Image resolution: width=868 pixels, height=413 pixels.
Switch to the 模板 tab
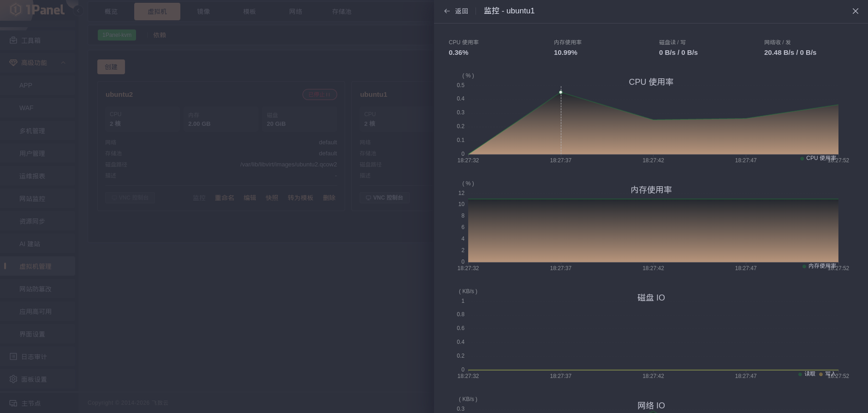(x=250, y=12)
